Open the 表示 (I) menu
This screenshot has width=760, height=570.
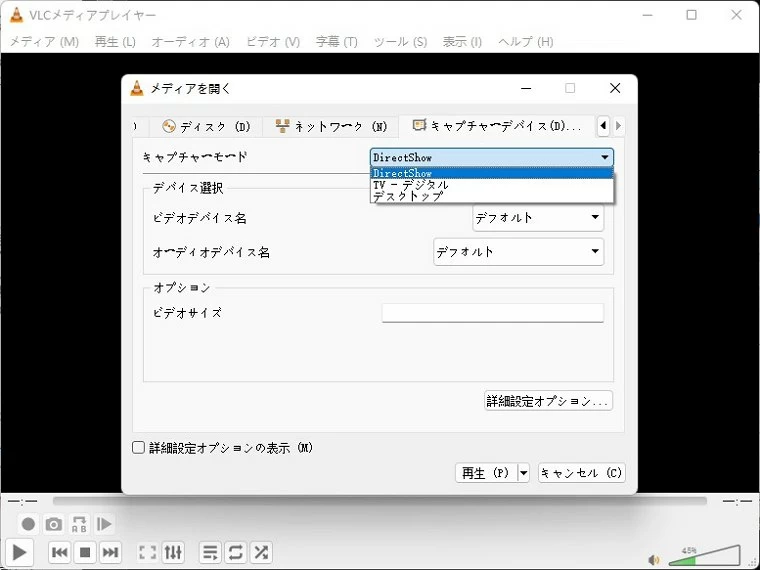[x=462, y=42]
